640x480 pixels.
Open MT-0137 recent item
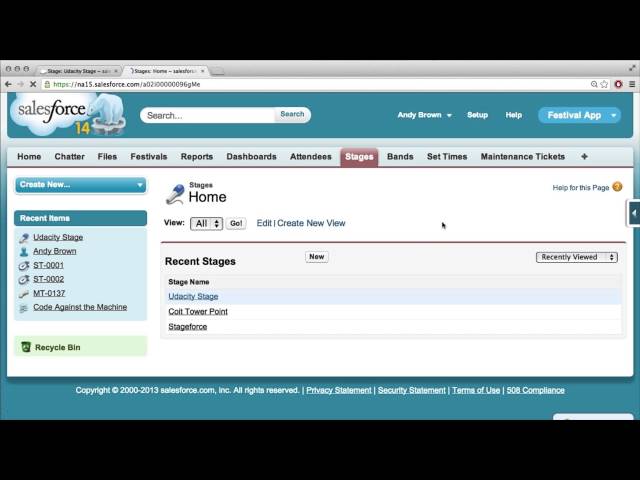[x=49, y=293]
